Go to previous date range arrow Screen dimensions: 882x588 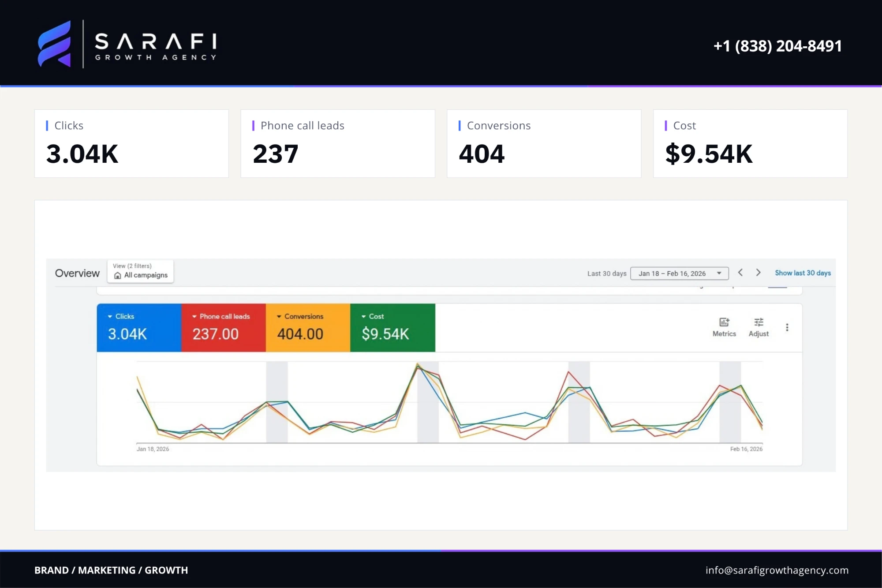point(740,273)
